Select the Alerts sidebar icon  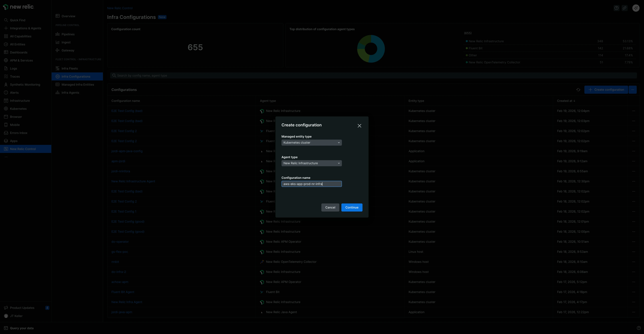(6, 93)
